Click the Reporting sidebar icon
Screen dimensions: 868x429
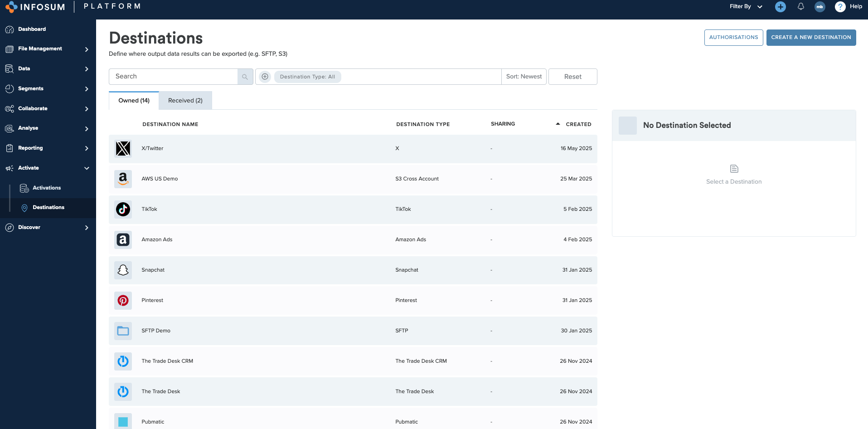click(10, 148)
